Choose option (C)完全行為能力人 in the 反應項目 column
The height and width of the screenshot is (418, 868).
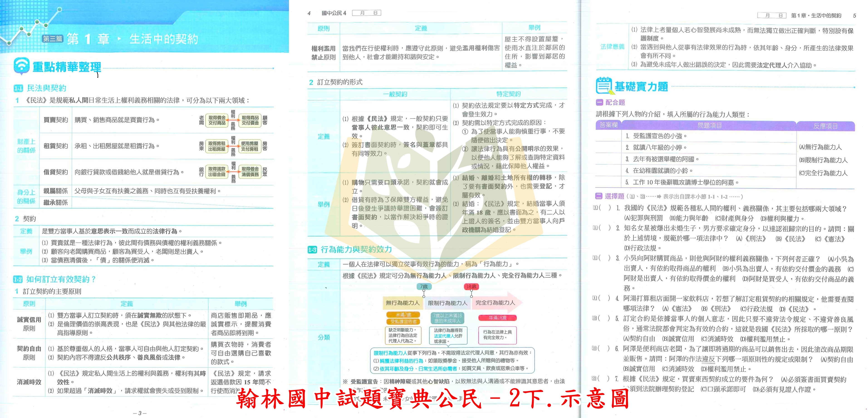tap(823, 173)
